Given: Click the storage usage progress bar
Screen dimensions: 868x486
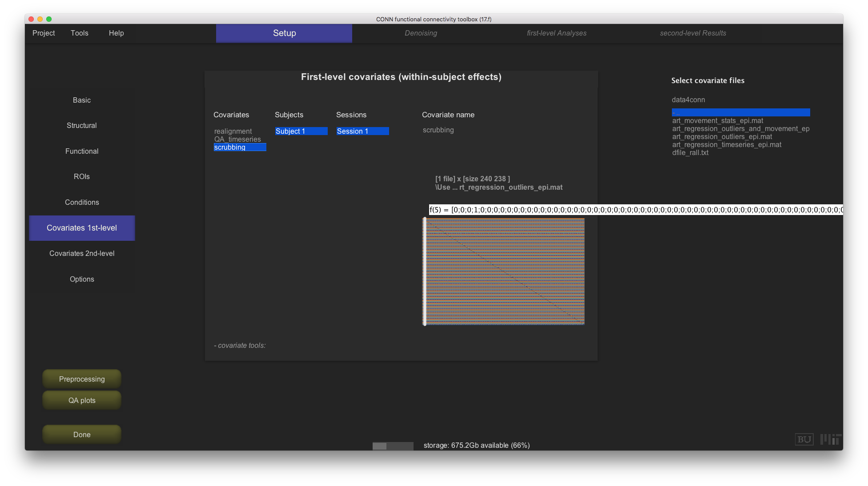Looking at the screenshot, I should (393, 446).
